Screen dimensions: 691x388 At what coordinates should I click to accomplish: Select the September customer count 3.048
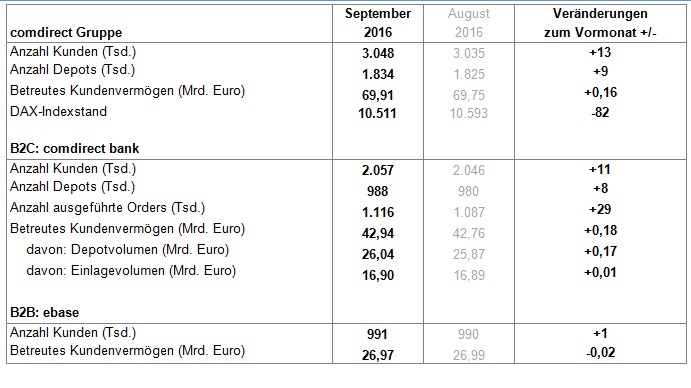tap(378, 53)
